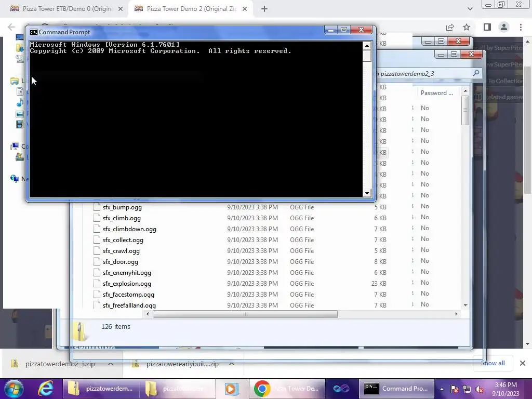Sort by Password column header

pos(437,93)
